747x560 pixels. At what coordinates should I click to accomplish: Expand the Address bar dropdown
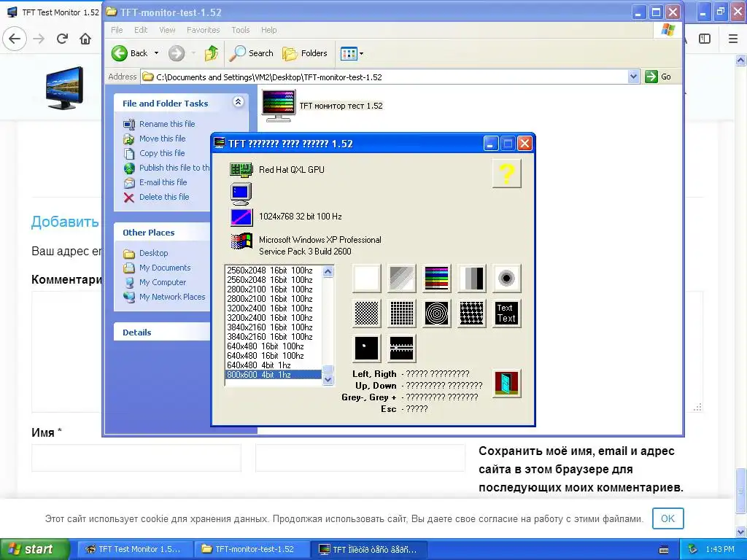pyautogui.click(x=633, y=77)
